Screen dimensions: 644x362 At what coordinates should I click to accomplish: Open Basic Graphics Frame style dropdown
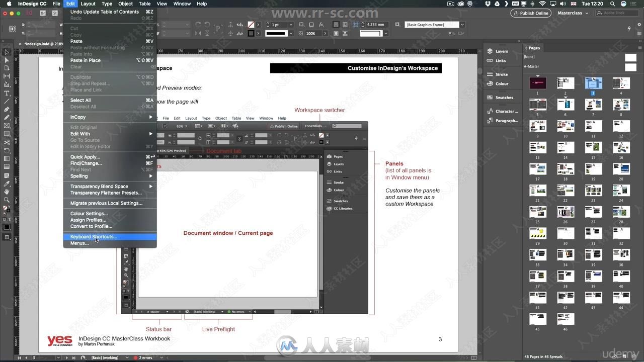click(x=462, y=25)
